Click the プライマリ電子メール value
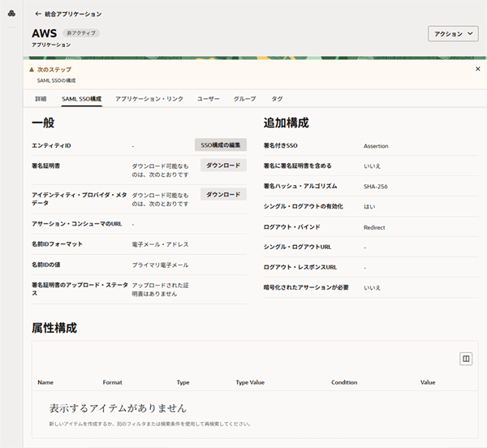487x448 pixels. [x=160, y=265]
